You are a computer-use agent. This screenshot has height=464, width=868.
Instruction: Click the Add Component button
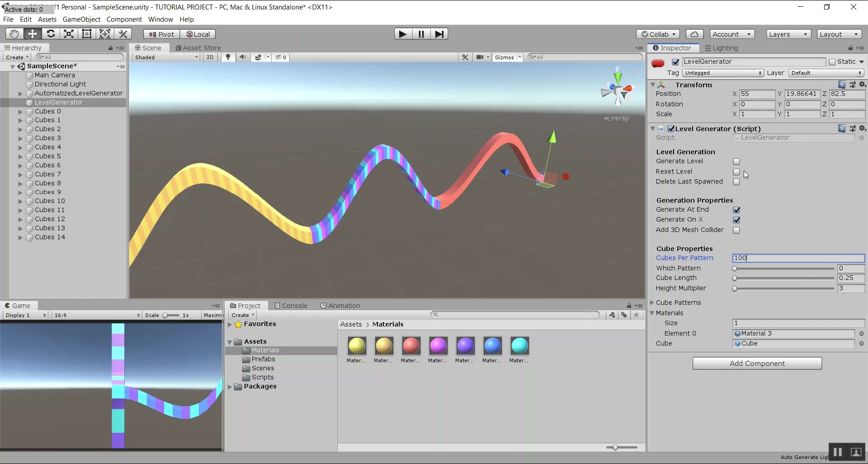pos(757,363)
